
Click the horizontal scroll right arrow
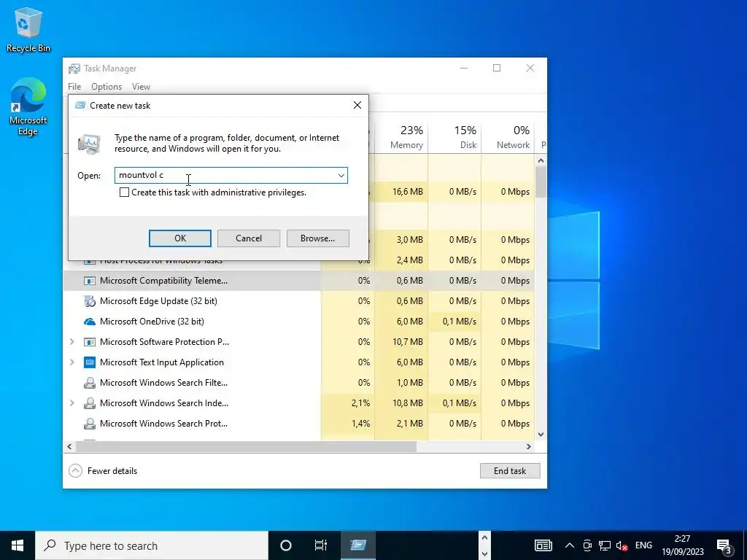coord(528,447)
